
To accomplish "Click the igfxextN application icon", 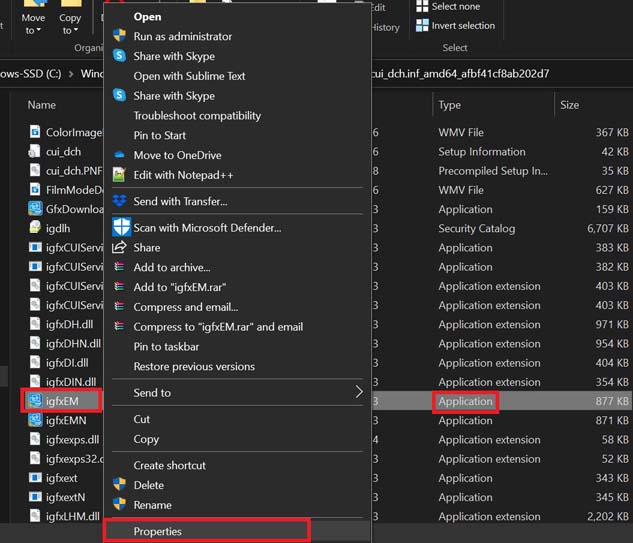I will coord(35,497).
